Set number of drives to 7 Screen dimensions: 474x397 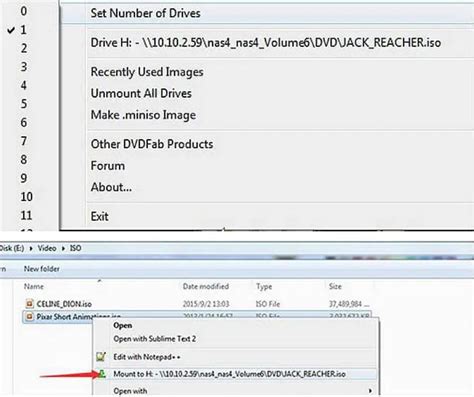pos(24,141)
